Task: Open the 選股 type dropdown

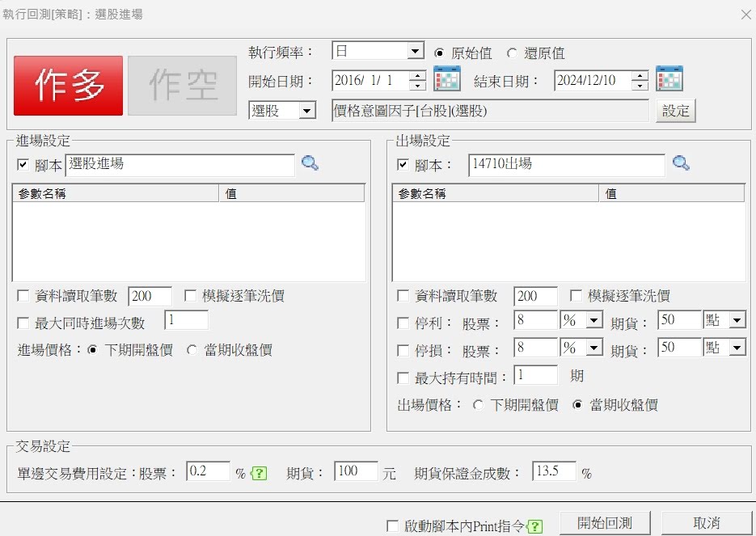Action: pyautogui.click(x=307, y=111)
